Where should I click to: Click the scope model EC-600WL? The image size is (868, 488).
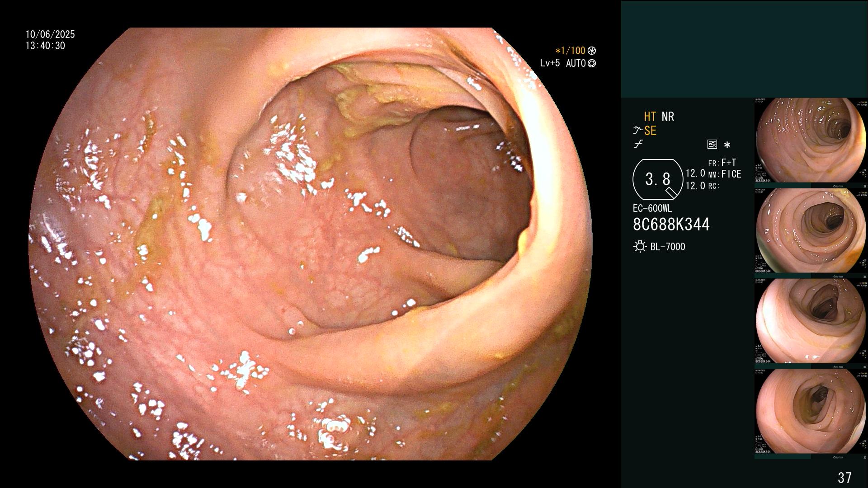click(652, 209)
